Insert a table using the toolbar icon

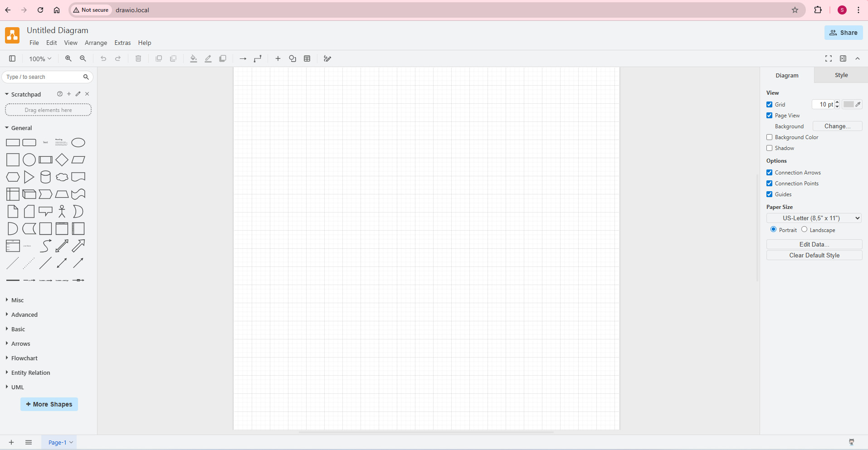click(x=307, y=58)
